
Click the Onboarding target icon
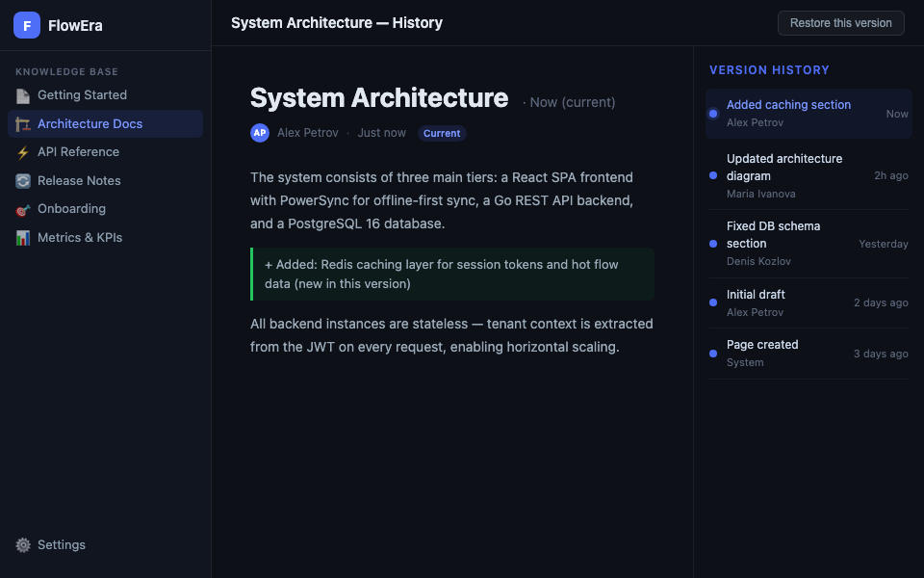tap(23, 209)
